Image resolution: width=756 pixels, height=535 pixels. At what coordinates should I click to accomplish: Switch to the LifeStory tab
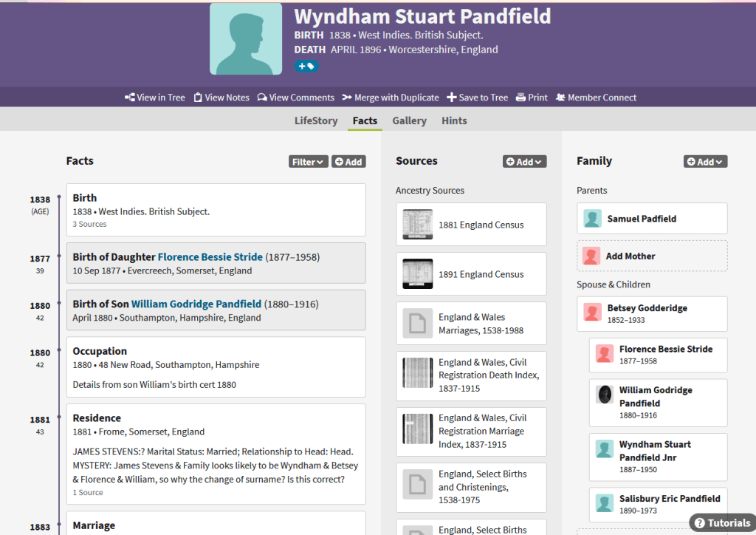(316, 120)
